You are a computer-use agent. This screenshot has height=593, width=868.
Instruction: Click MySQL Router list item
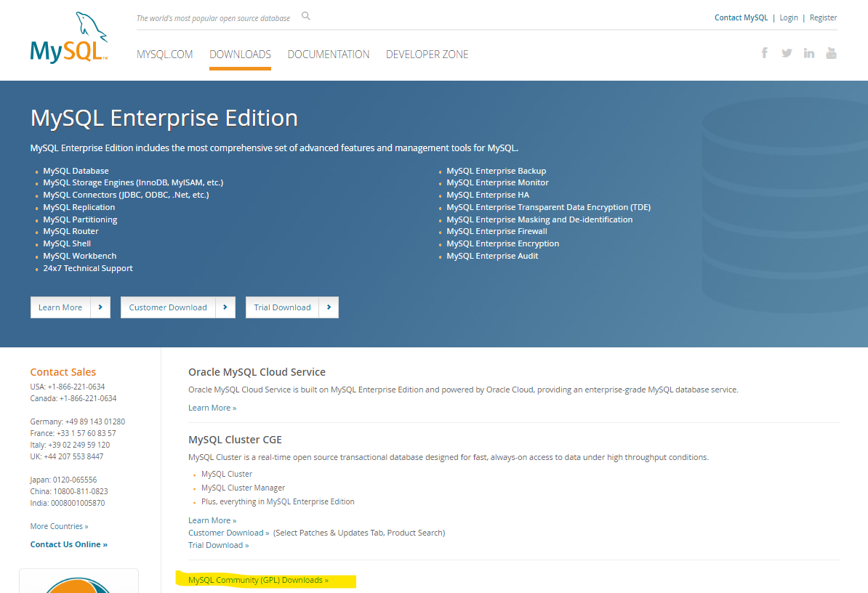[71, 231]
